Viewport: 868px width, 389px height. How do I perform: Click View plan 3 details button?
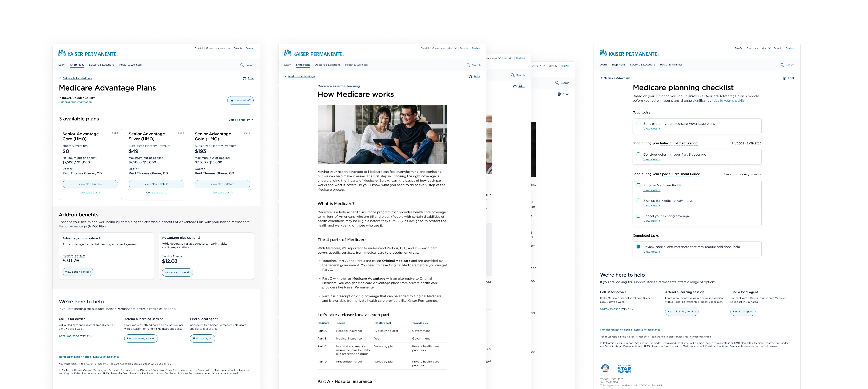pyautogui.click(x=222, y=184)
